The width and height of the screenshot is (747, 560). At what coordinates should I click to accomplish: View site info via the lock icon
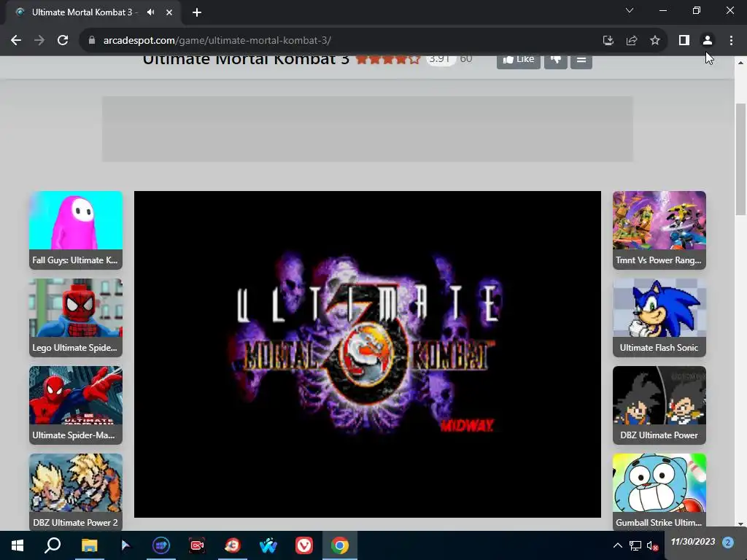pos(92,41)
